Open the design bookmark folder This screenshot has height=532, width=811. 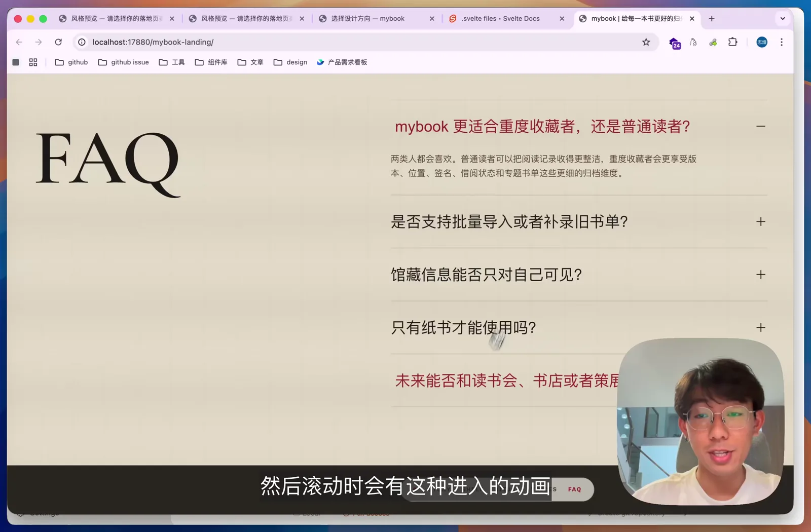[290, 62]
